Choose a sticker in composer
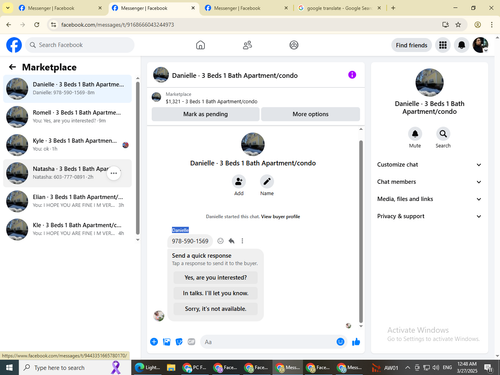The width and height of the screenshot is (500, 375). coord(179,342)
